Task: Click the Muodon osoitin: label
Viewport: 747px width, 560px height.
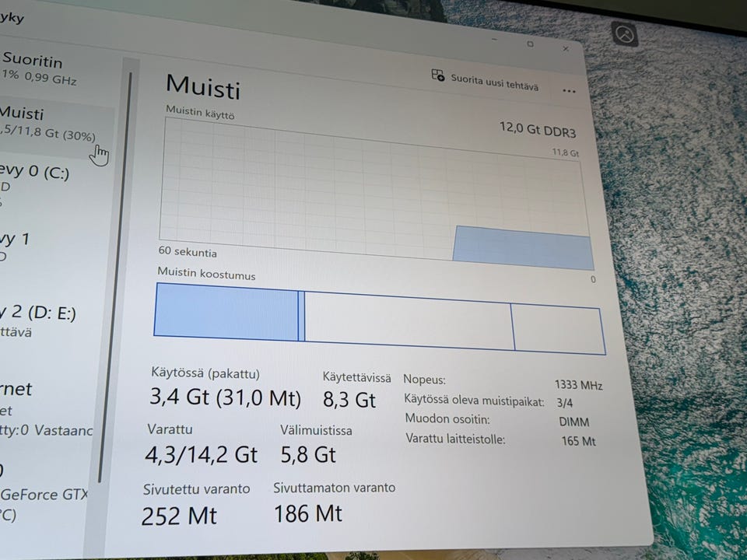Action: pos(447,419)
